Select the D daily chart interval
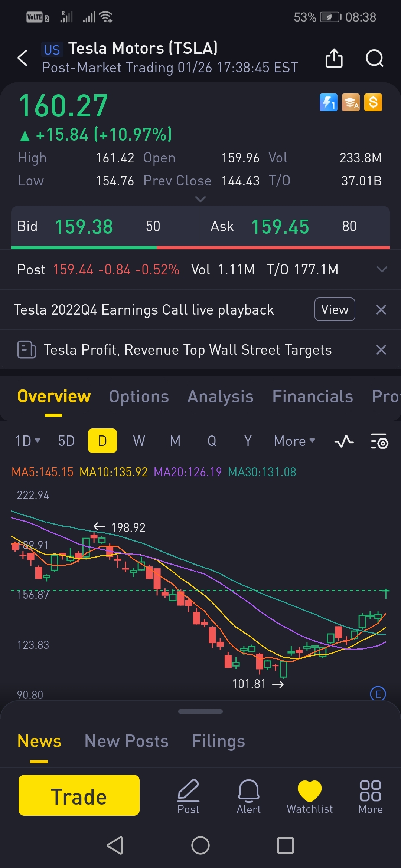401x868 pixels. pos(102,441)
